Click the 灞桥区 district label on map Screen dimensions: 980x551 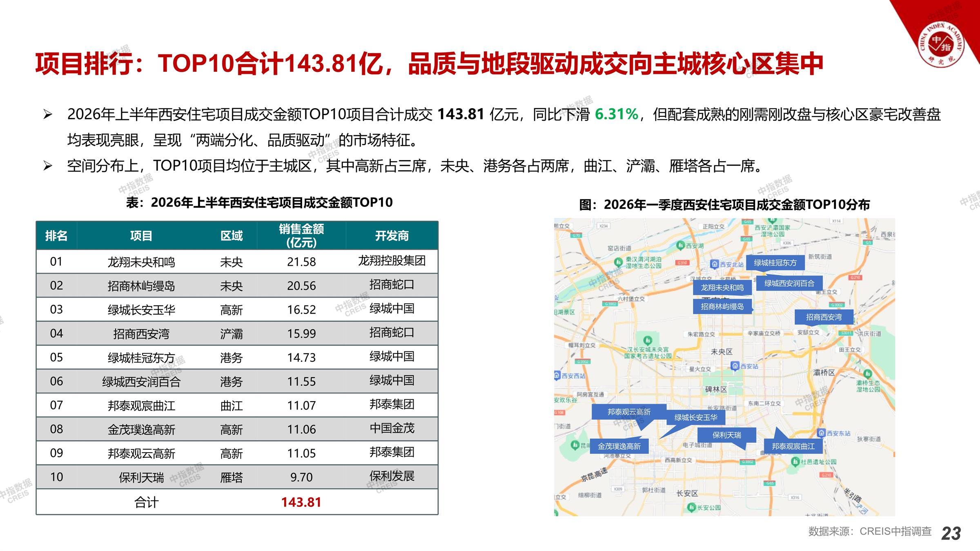click(x=824, y=372)
